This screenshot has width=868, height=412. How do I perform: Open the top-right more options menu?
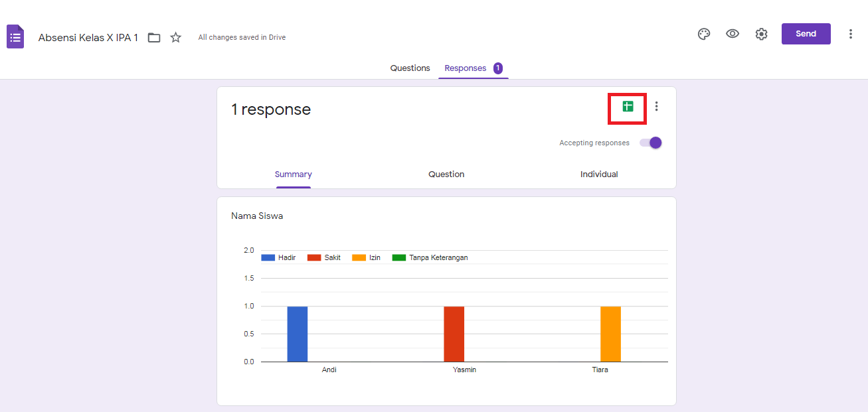(x=851, y=33)
